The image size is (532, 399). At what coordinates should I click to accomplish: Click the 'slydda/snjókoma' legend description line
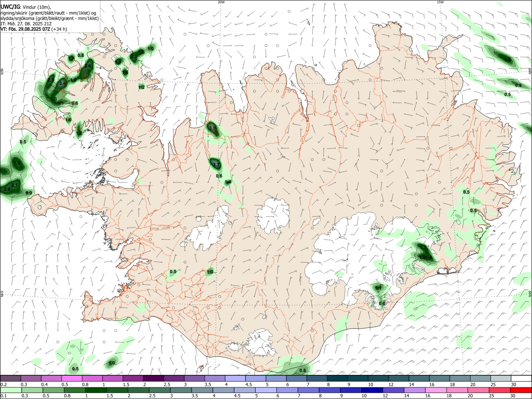49,18
